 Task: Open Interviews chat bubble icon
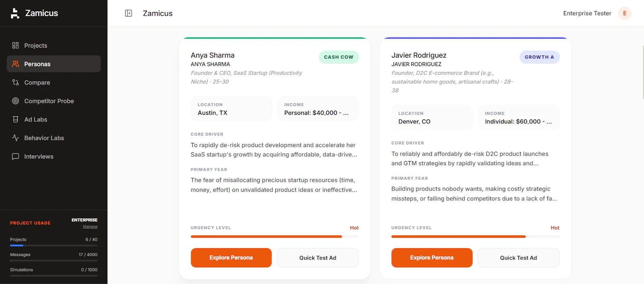(16, 157)
